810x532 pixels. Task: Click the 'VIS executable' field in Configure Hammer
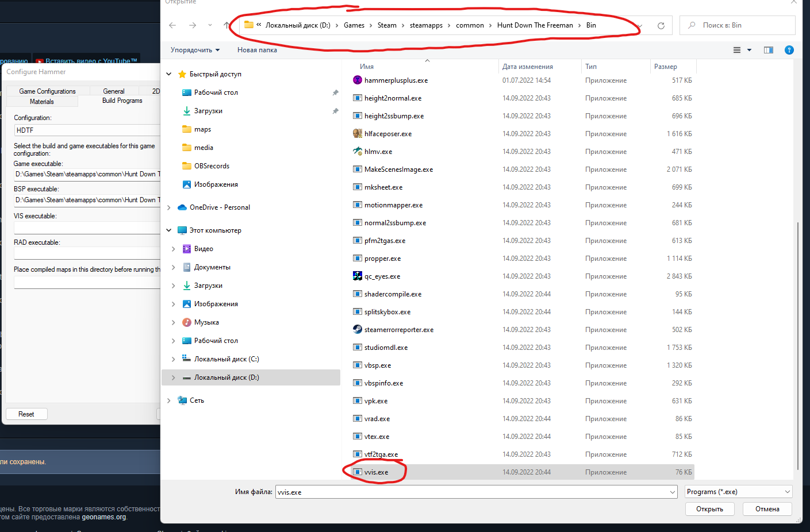[x=87, y=228]
